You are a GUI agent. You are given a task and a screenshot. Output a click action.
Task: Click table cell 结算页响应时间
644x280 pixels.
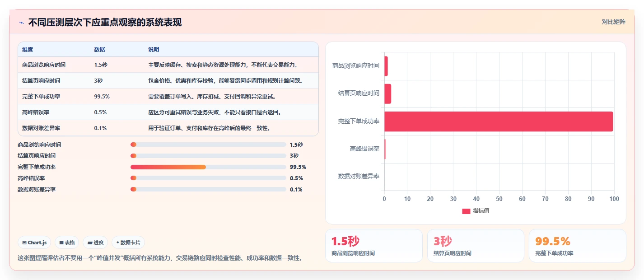[41, 81]
